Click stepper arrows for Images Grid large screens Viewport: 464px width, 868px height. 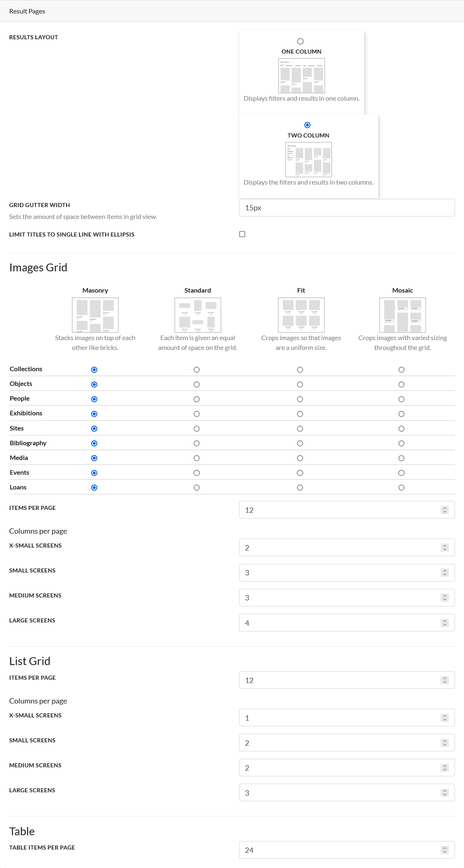(x=445, y=623)
